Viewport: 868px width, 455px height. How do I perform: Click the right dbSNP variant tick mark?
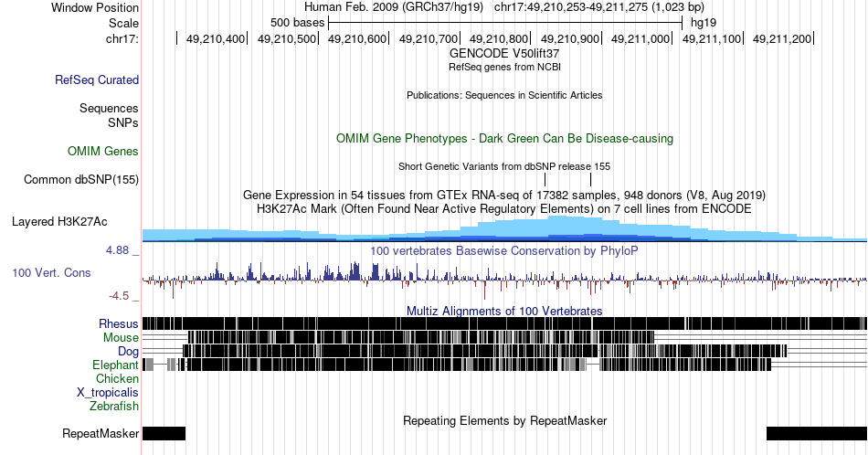point(590,179)
